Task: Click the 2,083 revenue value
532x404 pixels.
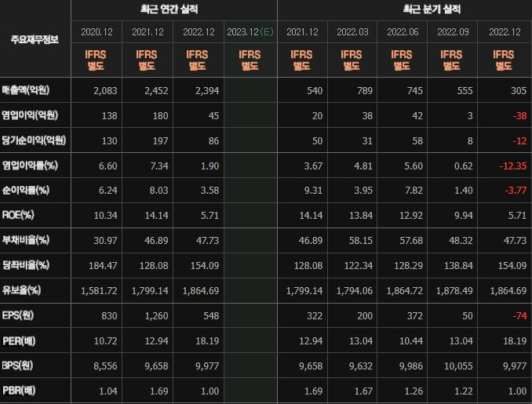Action: [x=105, y=91]
